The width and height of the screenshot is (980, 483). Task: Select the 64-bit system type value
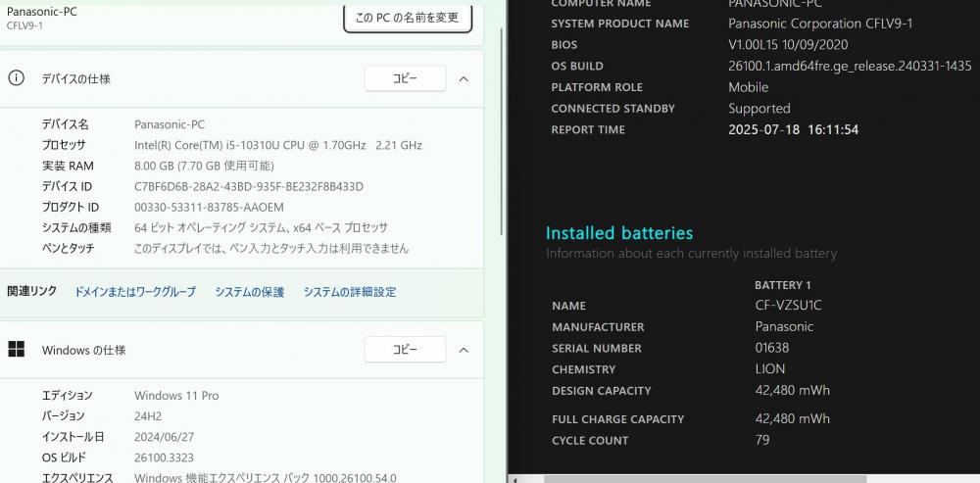pos(261,228)
